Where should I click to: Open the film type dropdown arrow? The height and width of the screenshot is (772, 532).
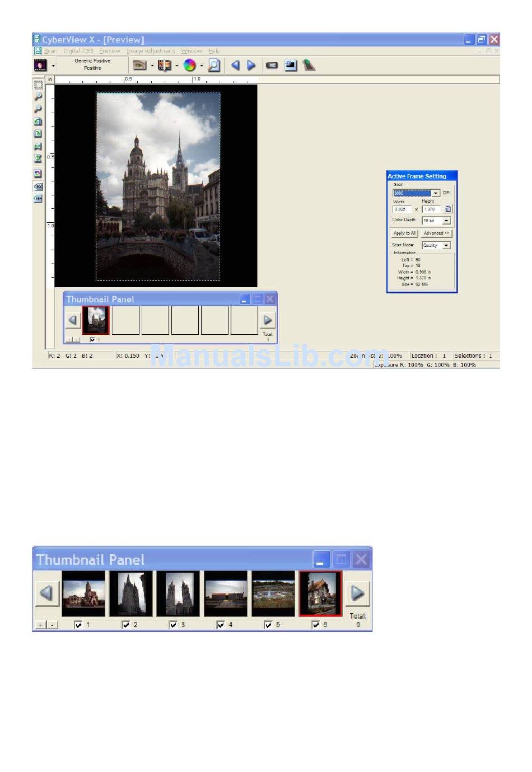tap(53, 65)
